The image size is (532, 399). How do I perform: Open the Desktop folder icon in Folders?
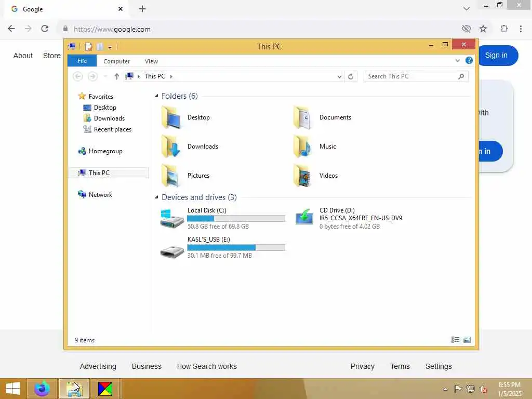171,117
